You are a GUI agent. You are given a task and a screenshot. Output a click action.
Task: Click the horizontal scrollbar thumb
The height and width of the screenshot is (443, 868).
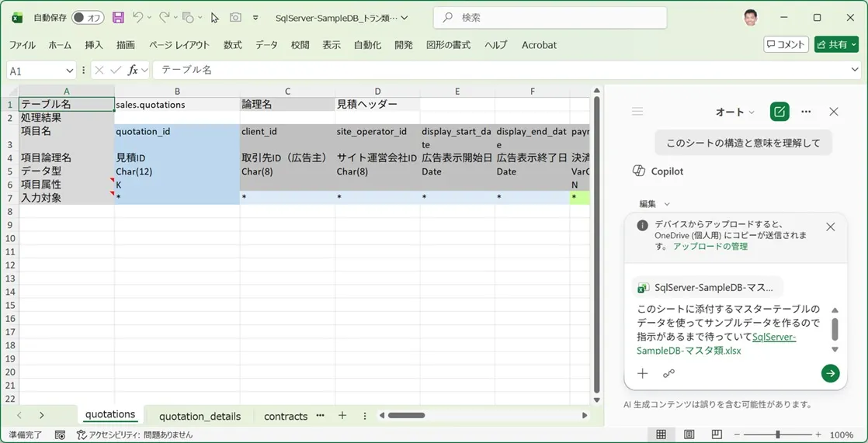(x=406, y=415)
